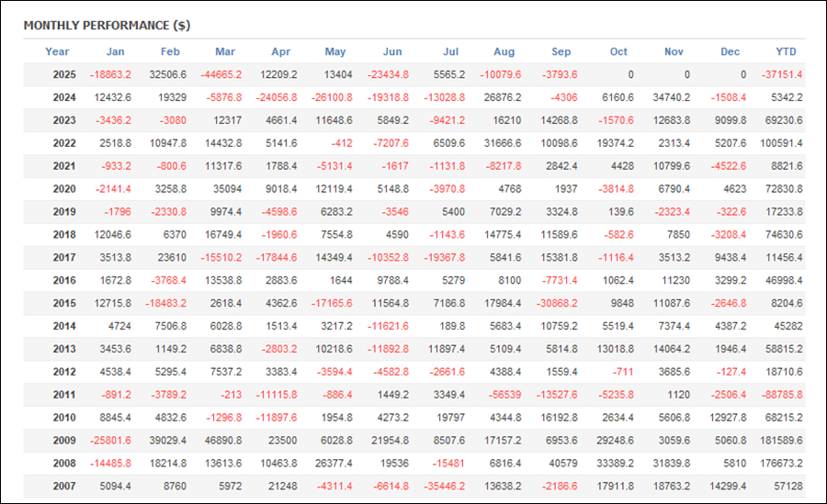The height and width of the screenshot is (504, 827).
Task: Click the Monthly Performance ($) title
Action: (107, 25)
